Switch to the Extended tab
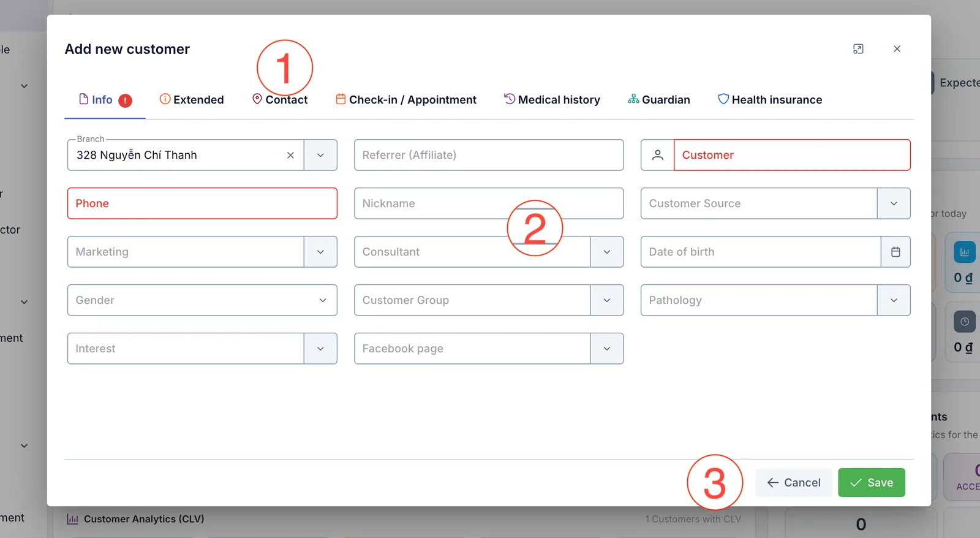 pyautogui.click(x=192, y=99)
